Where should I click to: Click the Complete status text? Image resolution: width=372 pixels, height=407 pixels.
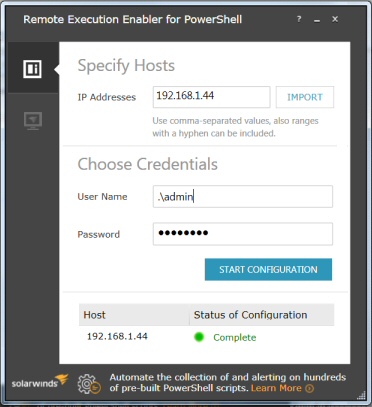point(235,337)
